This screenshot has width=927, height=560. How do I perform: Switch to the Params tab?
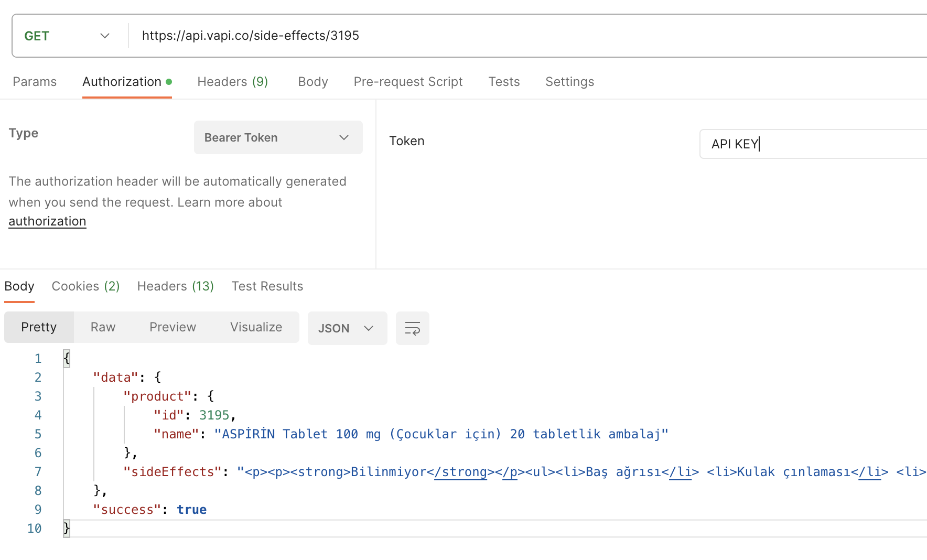(x=35, y=82)
